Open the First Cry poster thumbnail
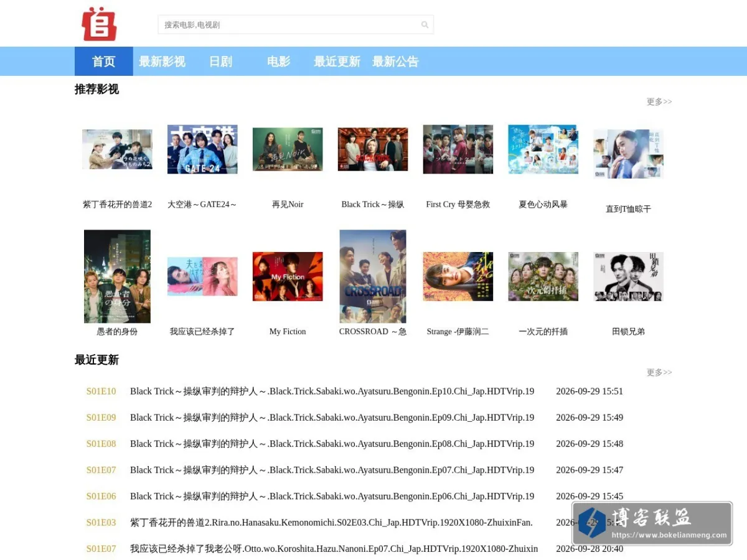Viewport: 747px width, 560px height. [x=458, y=149]
